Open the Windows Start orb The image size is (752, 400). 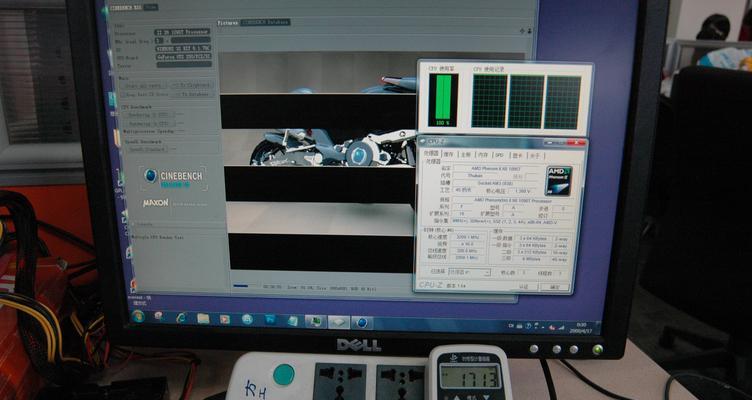pos(139,316)
